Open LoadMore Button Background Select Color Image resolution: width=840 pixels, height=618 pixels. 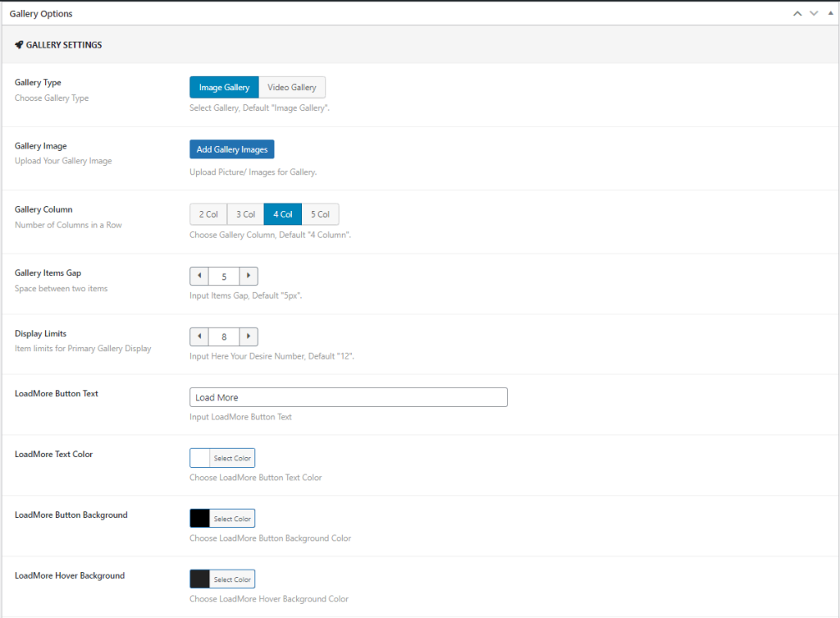(x=232, y=519)
